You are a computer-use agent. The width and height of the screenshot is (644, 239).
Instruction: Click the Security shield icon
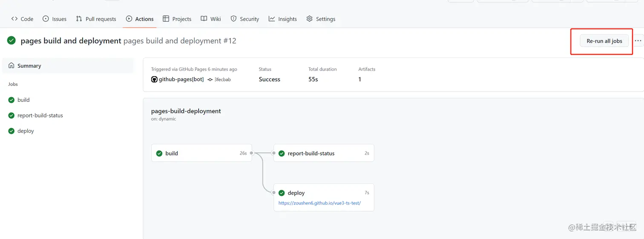click(233, 19)
